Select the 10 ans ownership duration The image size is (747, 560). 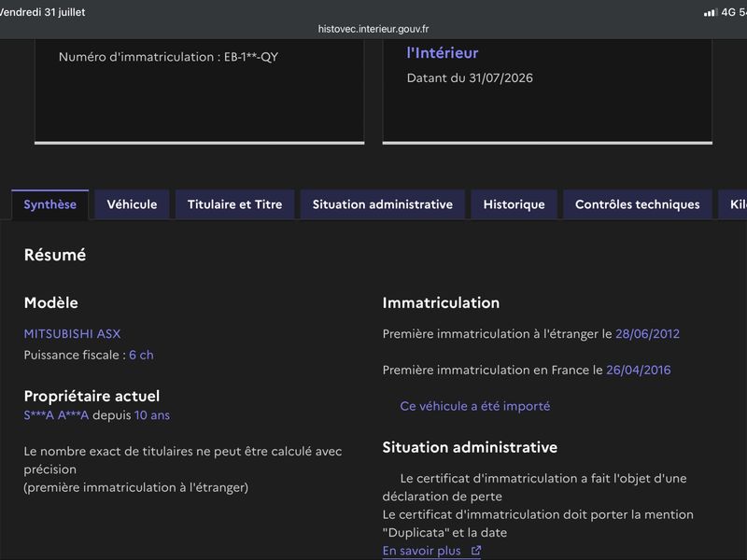point(152,415)
